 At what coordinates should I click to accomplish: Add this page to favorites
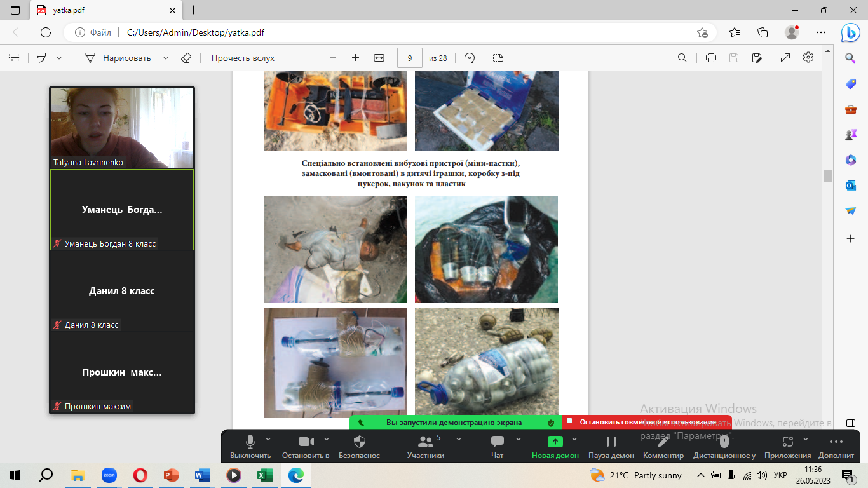(702, 32)
